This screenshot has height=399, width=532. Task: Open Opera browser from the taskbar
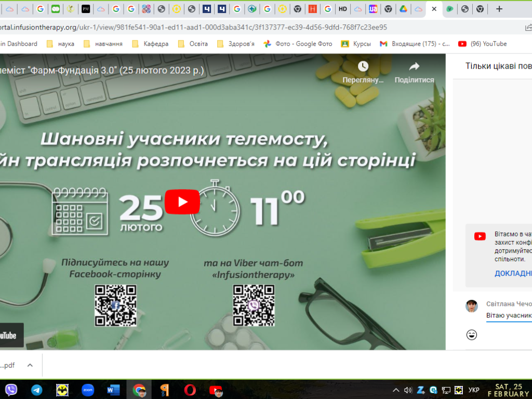coord(190,389)
